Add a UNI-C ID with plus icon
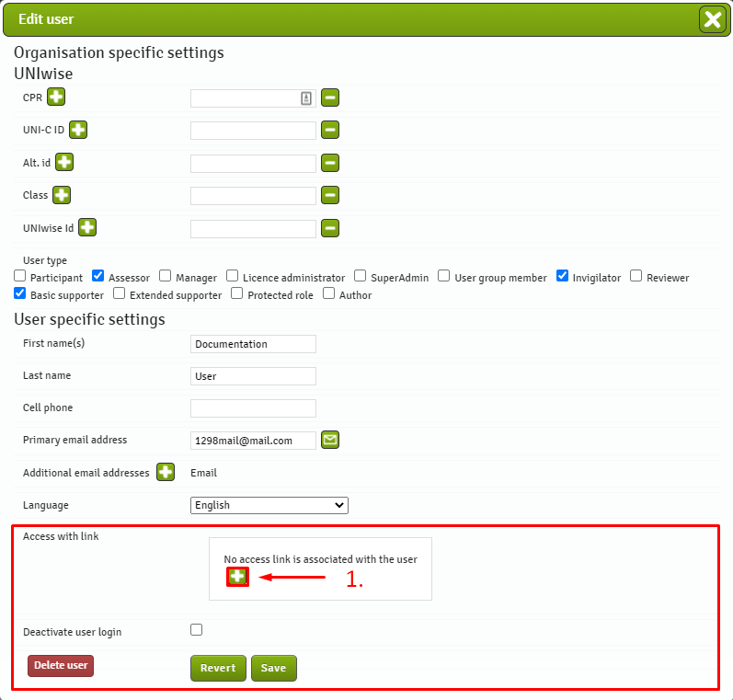733x700 pixels. tap(78, 130)
